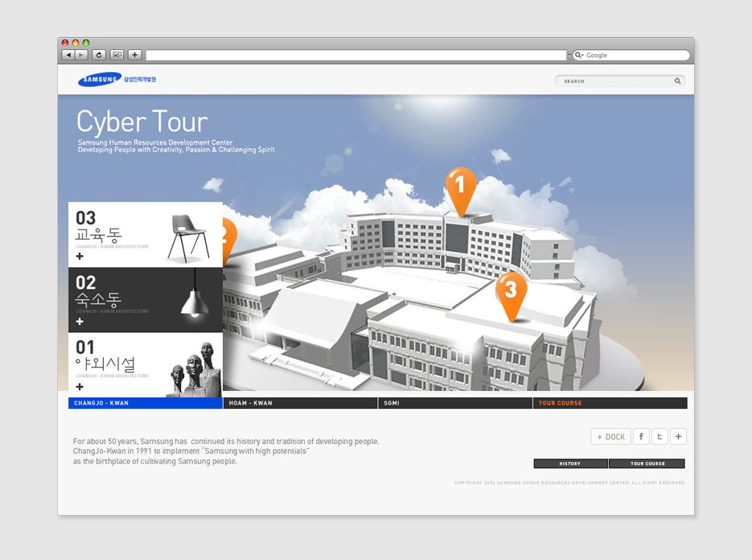Click the 야외시설 title text
The width and height of the screenshot is (752, 560).
click(105, 364)
